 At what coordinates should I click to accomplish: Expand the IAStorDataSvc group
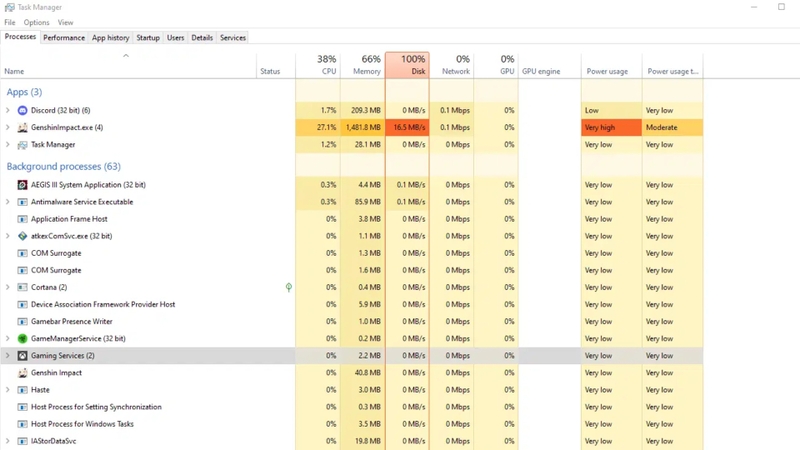click(x=8, y=441)
